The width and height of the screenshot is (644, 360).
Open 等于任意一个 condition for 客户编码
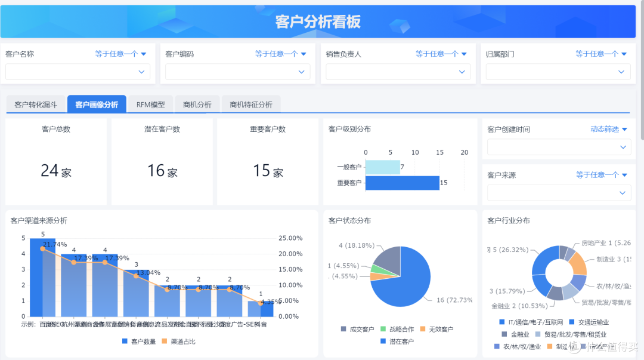(x=280, y=54)
